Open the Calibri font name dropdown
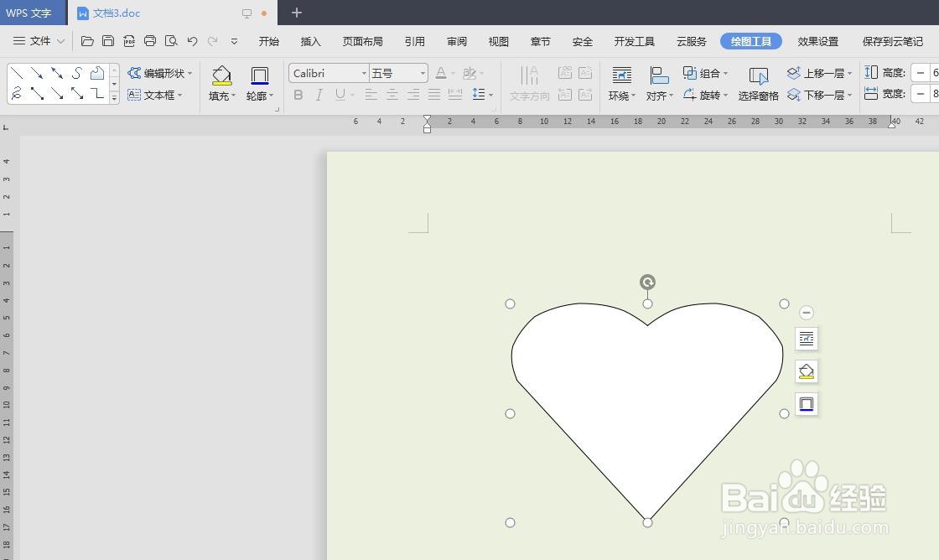The image size is (939, 560). [364, 73]
